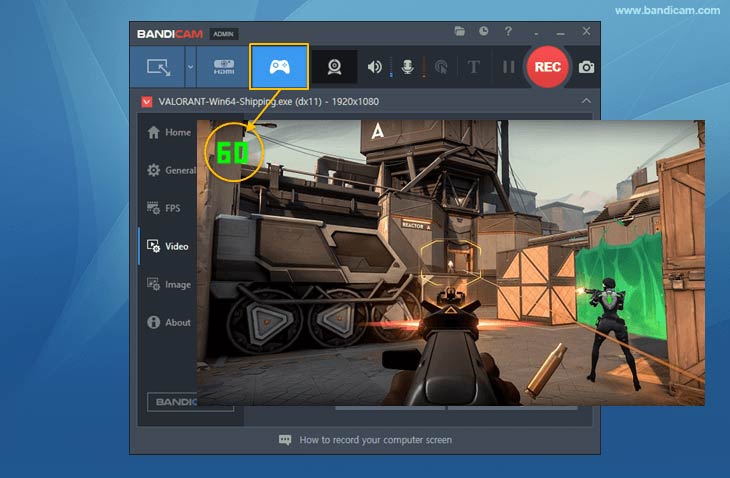This screenshot has height=478, width=730.
Task: Take a screenshot with the camera icon
Action: pyautogui.click(x=586, y=67)
